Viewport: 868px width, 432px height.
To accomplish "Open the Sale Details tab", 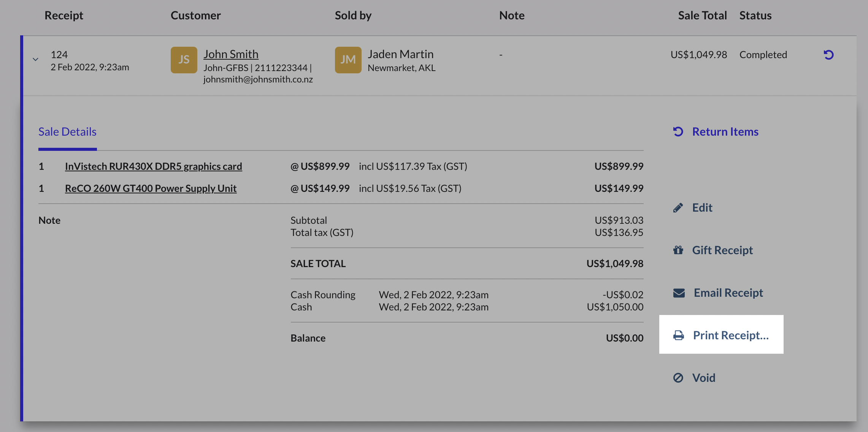I will click(67, 132).
